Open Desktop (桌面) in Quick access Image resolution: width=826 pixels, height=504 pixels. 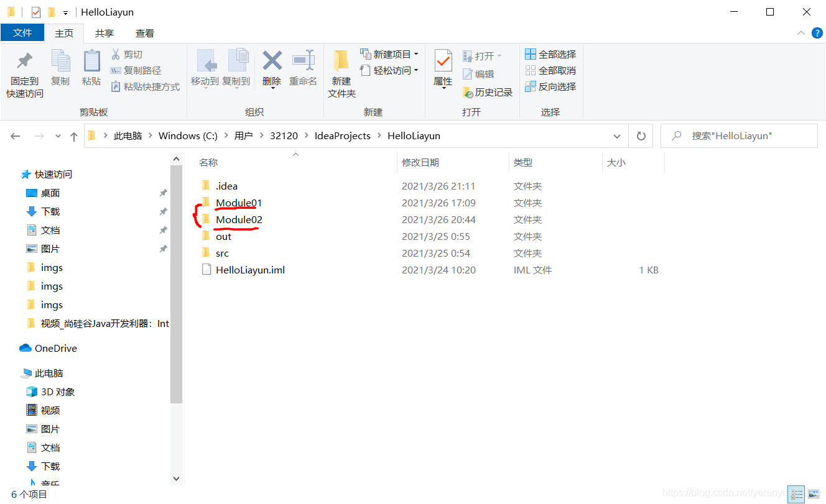[x=50, y=193]
